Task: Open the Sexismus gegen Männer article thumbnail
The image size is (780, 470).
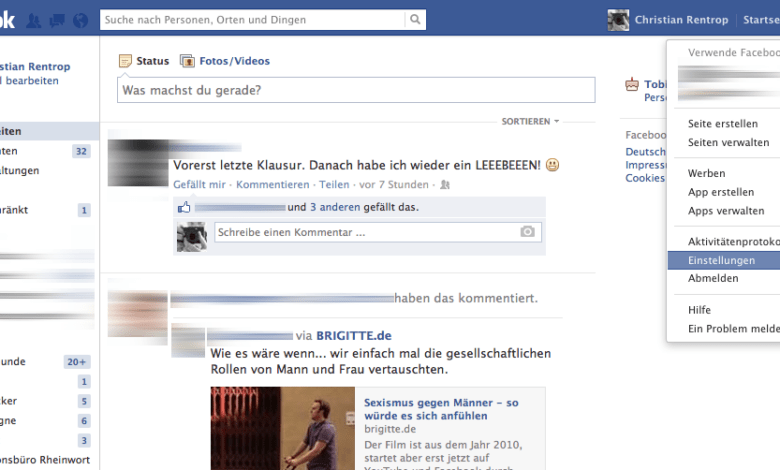Action: 282,429
